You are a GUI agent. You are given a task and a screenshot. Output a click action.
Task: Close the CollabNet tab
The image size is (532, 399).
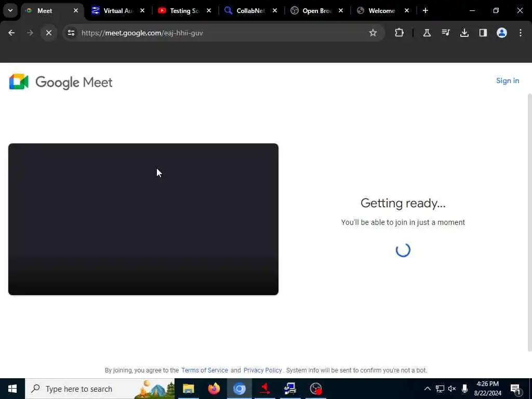point(275,11)
